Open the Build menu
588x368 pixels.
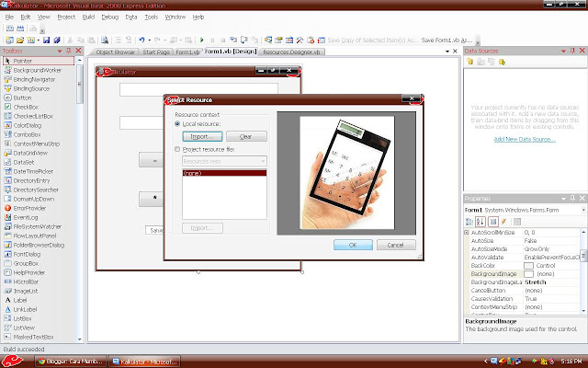(x=88, y=17)
